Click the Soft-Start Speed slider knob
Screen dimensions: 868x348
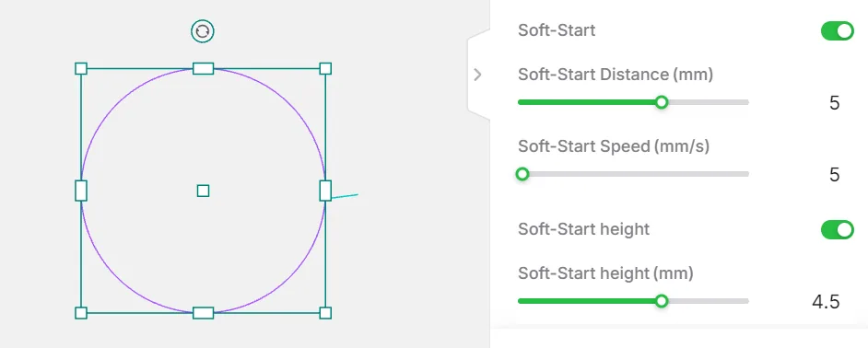click(x=522, y=174)
